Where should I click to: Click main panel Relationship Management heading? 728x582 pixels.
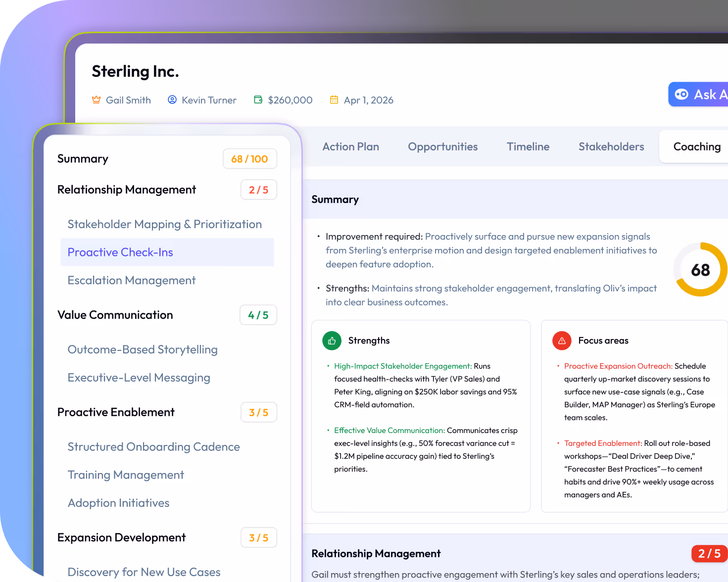(x=376, y=554)
